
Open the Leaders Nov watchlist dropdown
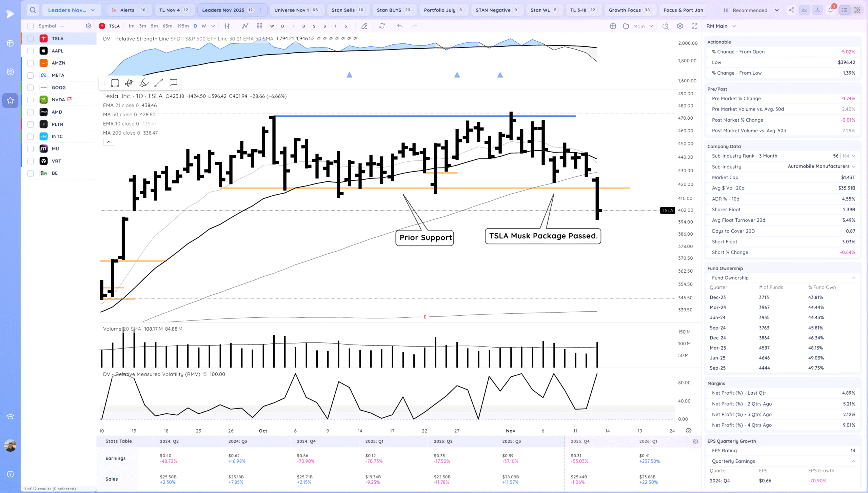coord(71,10)
